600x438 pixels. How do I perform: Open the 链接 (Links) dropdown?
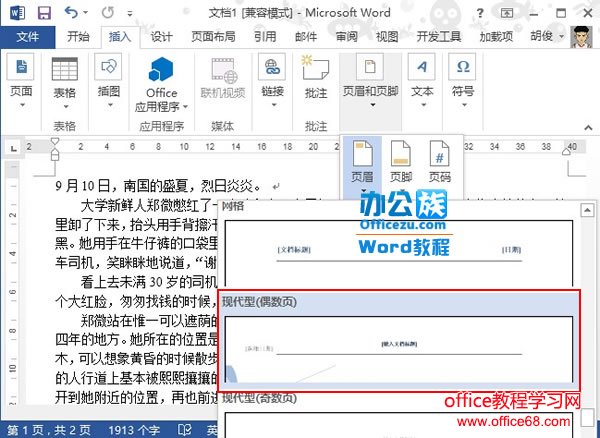click(x=272, y=81)
